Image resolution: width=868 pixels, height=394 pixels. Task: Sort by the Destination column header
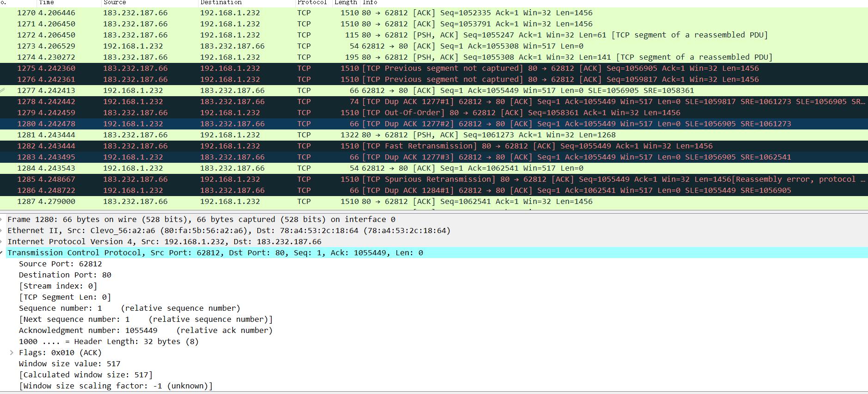pyautogui.click(x=247, y=3)
